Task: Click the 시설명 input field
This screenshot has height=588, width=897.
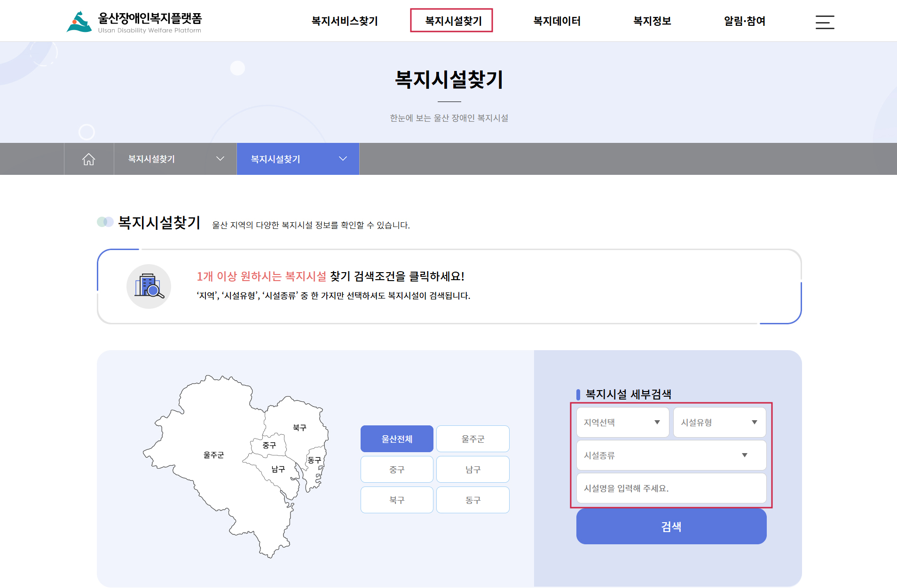Action: (x=671, y=488)
